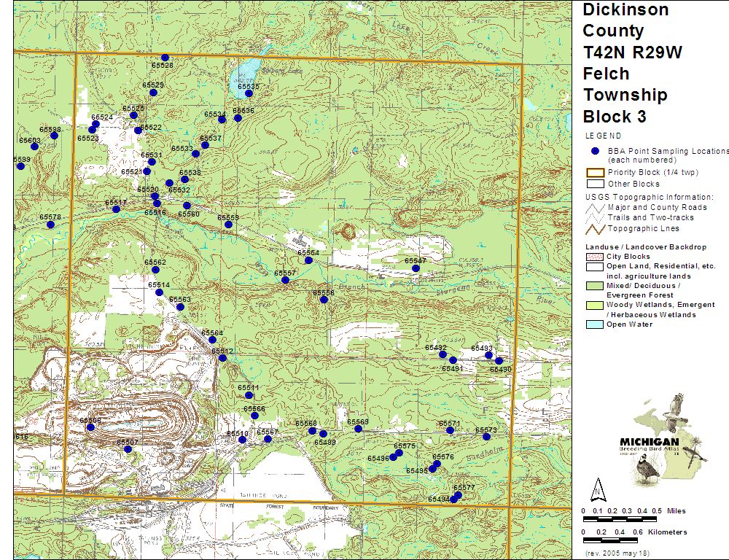The height and width of the screenshot is (560, 729).
Task: Click sampling point 65508 in the mine area
Action: [x=90, y=427]
